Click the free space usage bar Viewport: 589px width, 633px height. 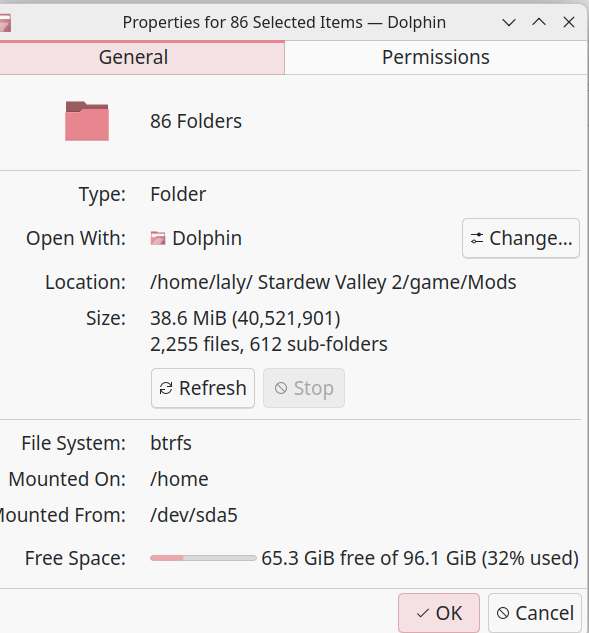203,558
